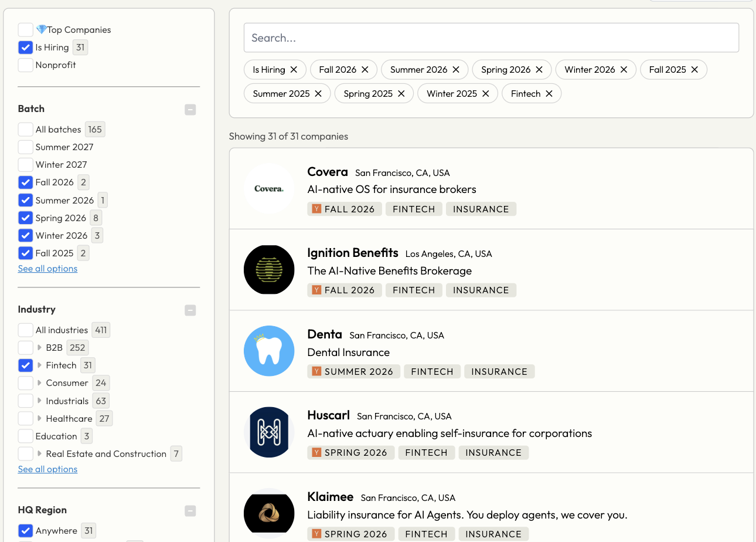Collapse the Industry filter section
The height and width of the screenshot is (542, 756).
(190, 310)
